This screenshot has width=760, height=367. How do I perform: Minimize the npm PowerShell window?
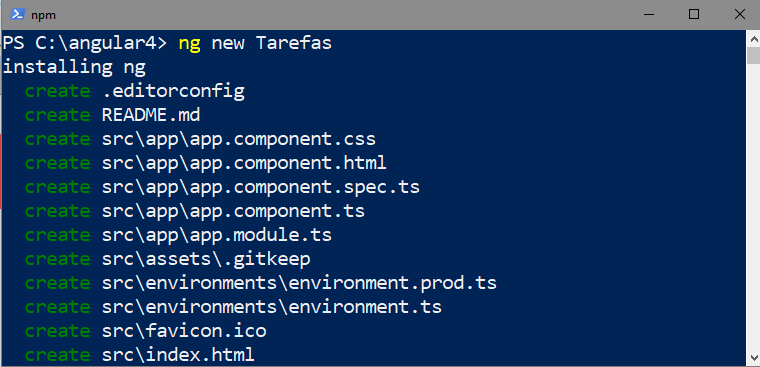tap(649, 15)
